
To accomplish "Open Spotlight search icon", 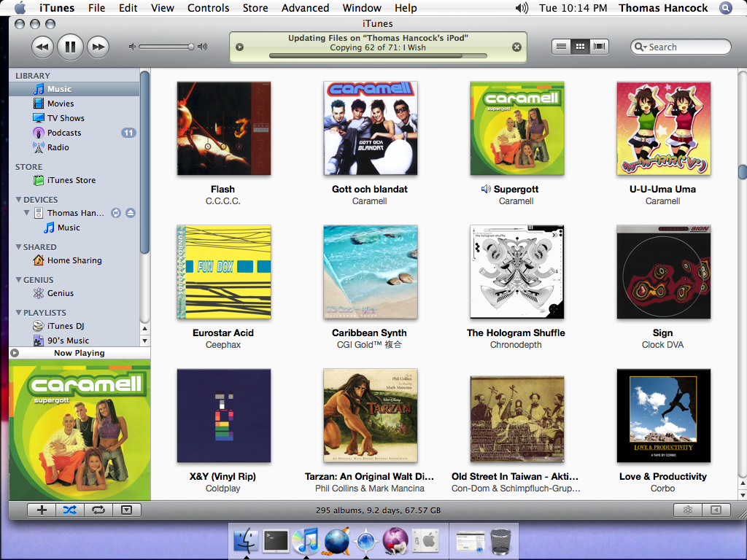I will [726, 8].
